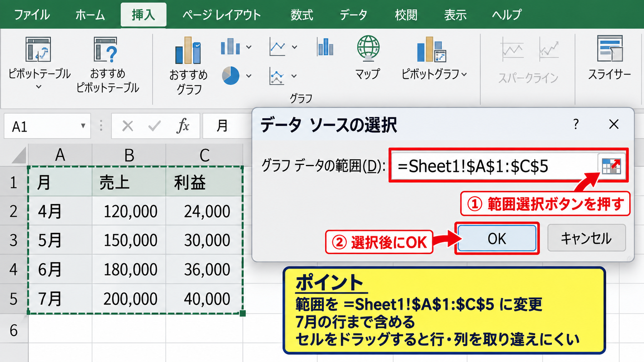Click the formula bar confirm checkmark
The image size is (644, 362).
(154, 126)
